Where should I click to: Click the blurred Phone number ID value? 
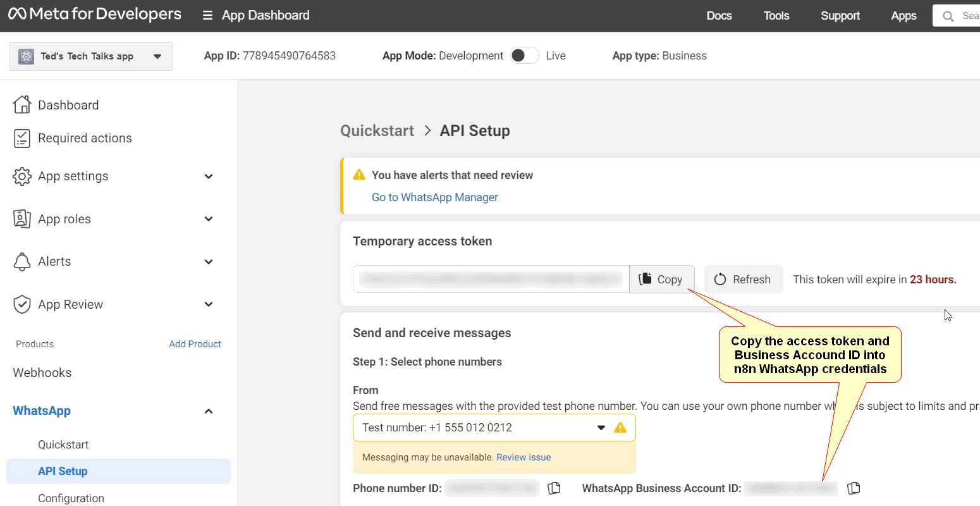(x=492, y=488)
